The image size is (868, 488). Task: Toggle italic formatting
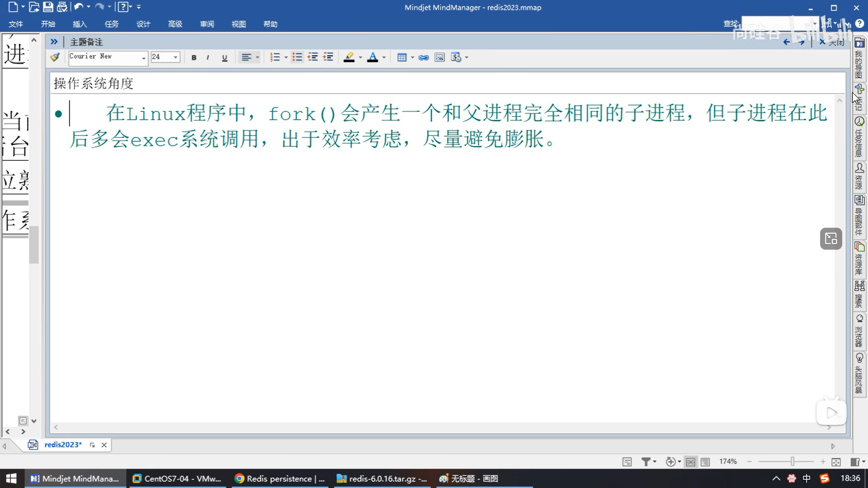pyautogui.click(x=208, y=57)
